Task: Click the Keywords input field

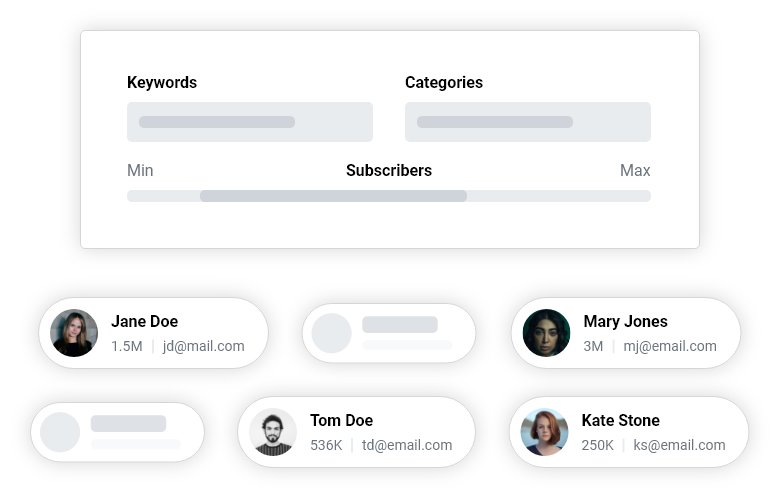Action: pos(250,122)
